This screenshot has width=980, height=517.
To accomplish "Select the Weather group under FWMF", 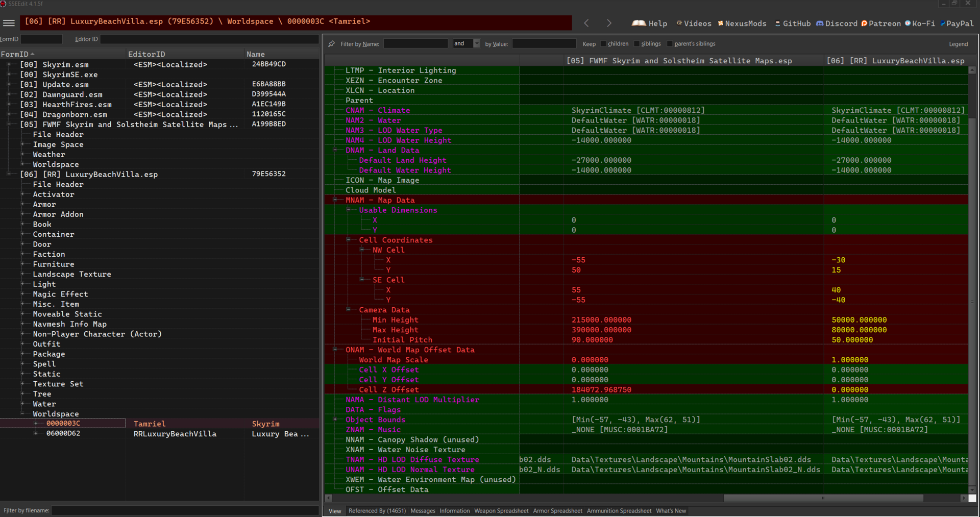I will coord(49,154).
